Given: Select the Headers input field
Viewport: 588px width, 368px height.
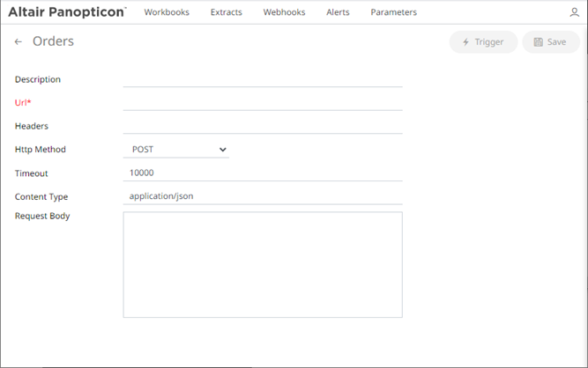Looking at the screenshot, I should pos(263,126).
